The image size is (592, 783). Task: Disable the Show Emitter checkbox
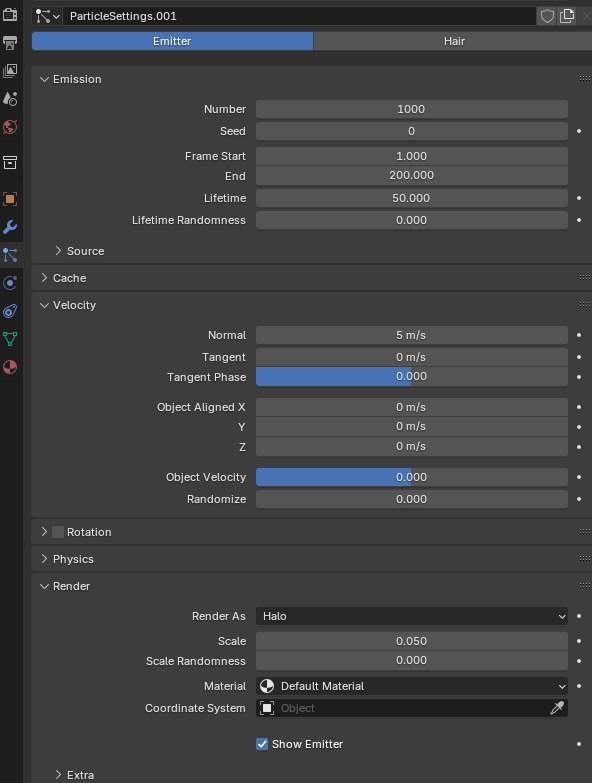coord(262,744)
